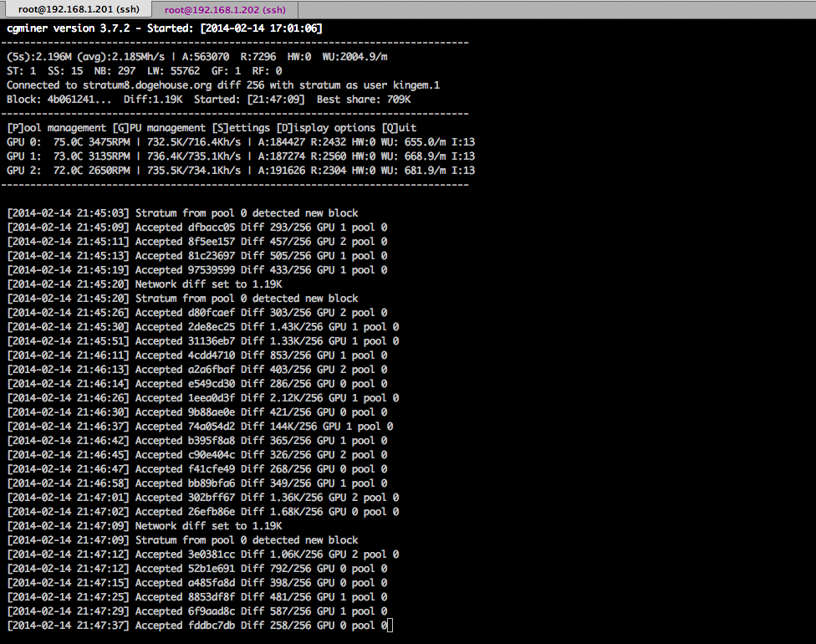Click log line Accepted 6f9aad8c
Viewport: 816px width, 644px height.
tap(197, 611)
